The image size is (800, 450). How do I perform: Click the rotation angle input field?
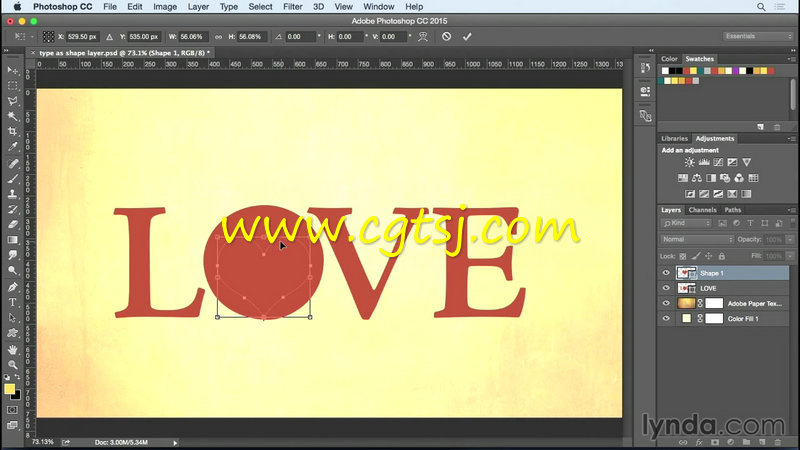(300, 37)
